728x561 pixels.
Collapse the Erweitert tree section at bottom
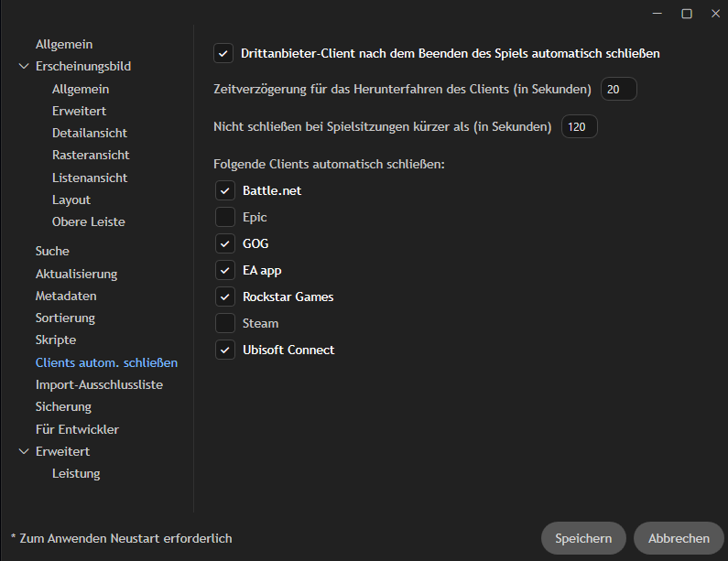(x=24, y=451)
